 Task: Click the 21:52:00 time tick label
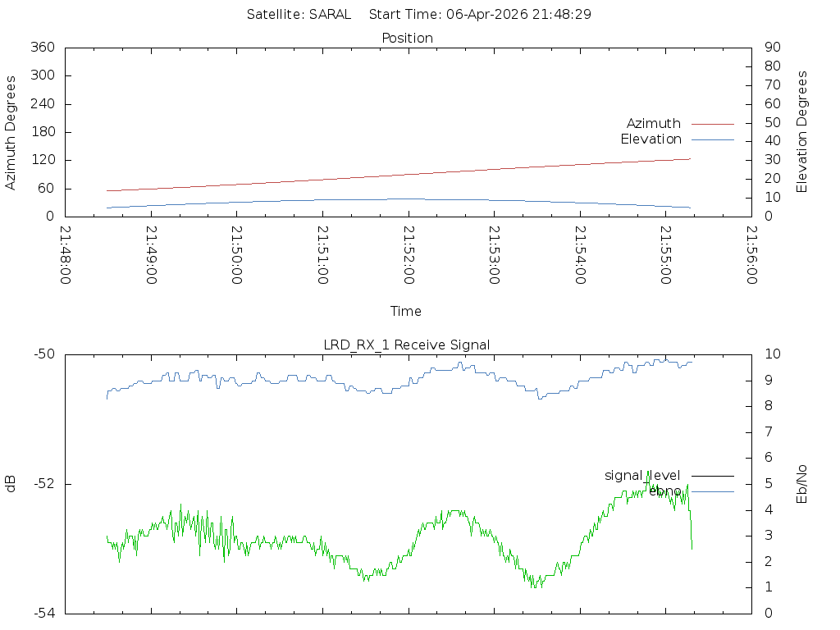[x=409, y=255]
